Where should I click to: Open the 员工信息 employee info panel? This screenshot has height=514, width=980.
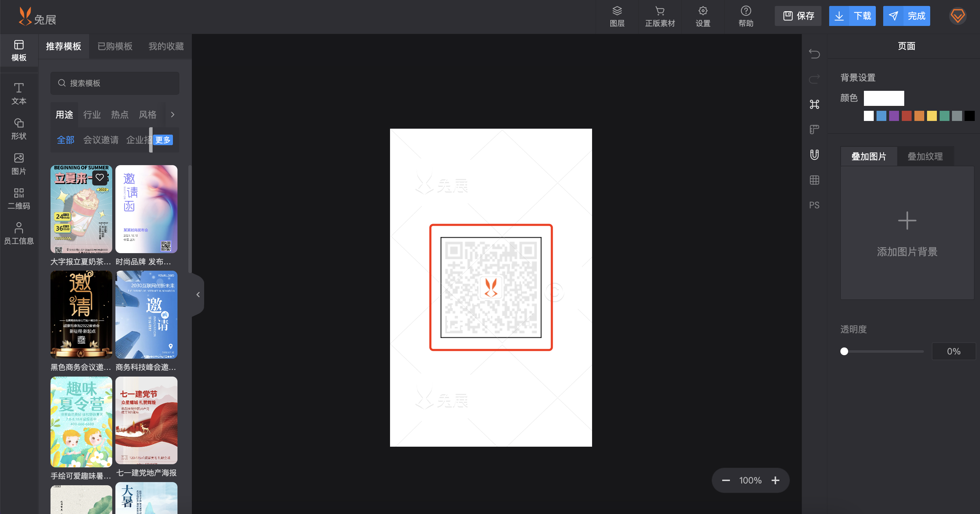[x=19, y=234]
